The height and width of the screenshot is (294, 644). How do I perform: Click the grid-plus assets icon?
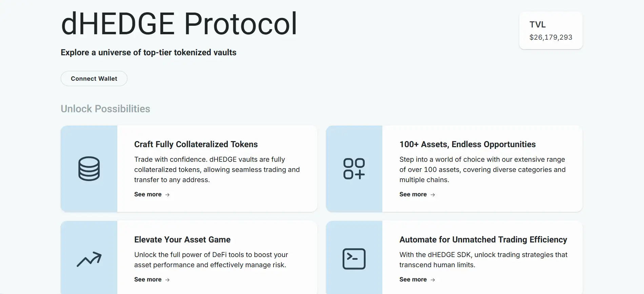point(354,169)
